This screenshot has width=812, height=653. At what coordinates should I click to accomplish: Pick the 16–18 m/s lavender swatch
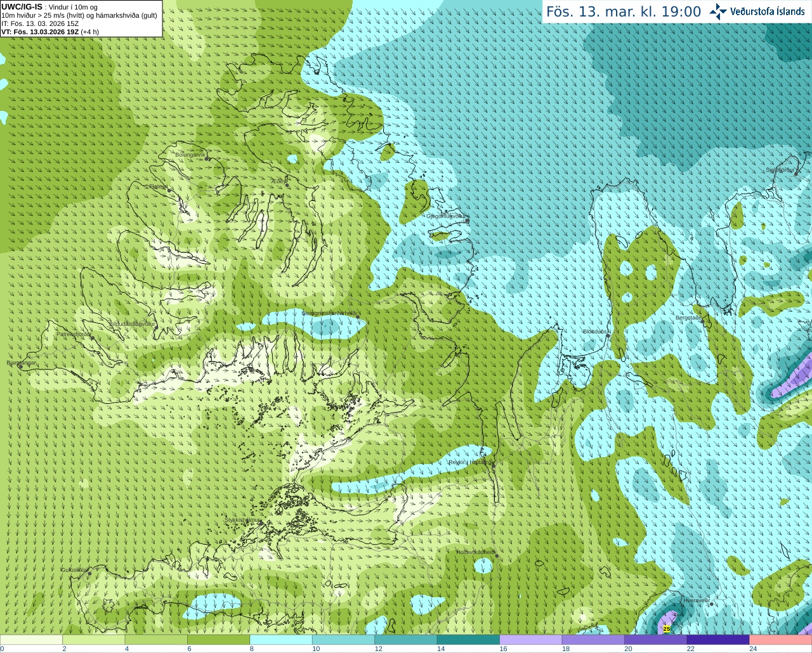531,640
